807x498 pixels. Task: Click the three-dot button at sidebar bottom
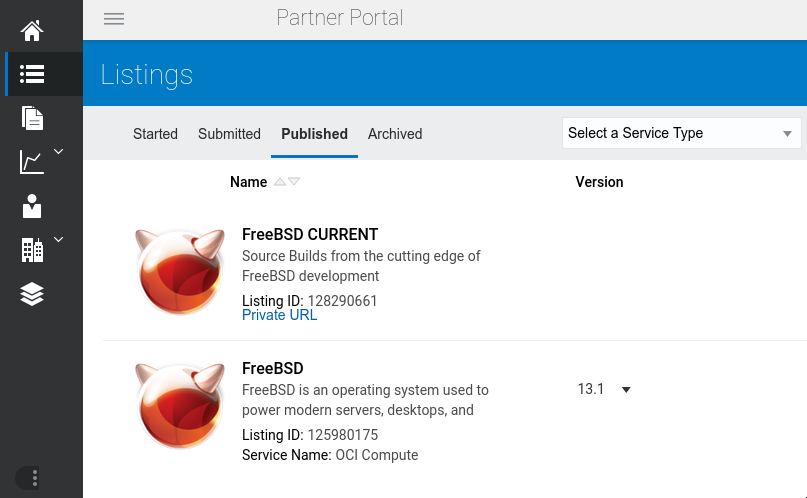click(x=28, y=478)
